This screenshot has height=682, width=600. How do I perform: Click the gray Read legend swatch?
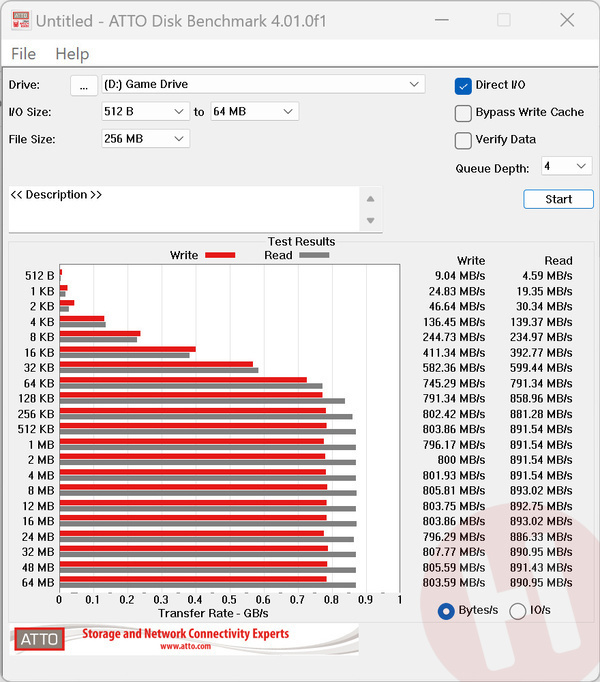[x=314, y=255]
